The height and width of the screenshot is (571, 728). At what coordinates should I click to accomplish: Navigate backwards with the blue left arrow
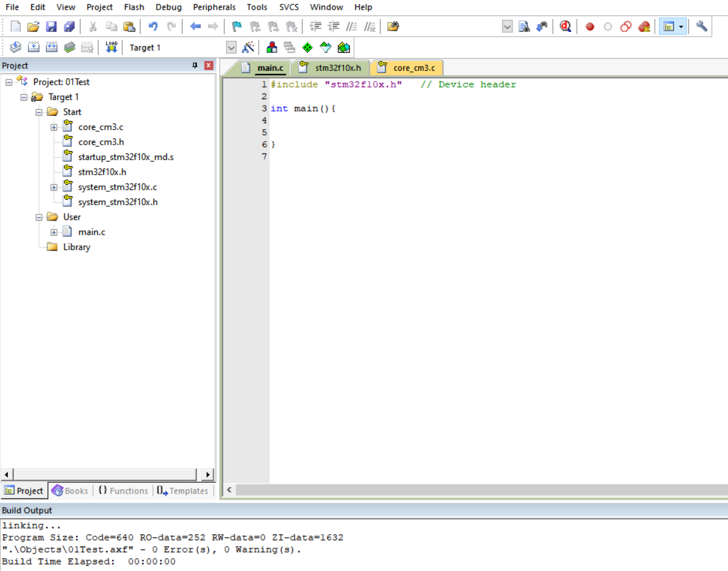click(x=196, y=26)
